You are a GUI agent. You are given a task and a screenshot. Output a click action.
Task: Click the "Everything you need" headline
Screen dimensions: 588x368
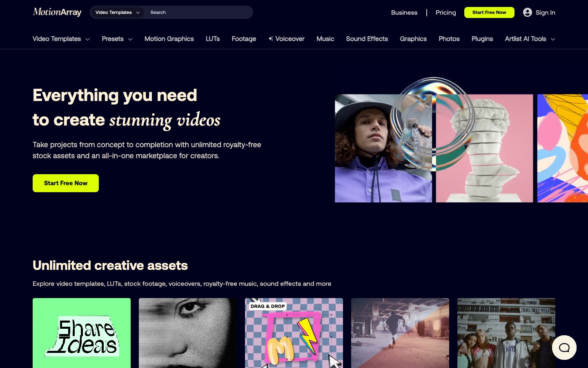115,95
